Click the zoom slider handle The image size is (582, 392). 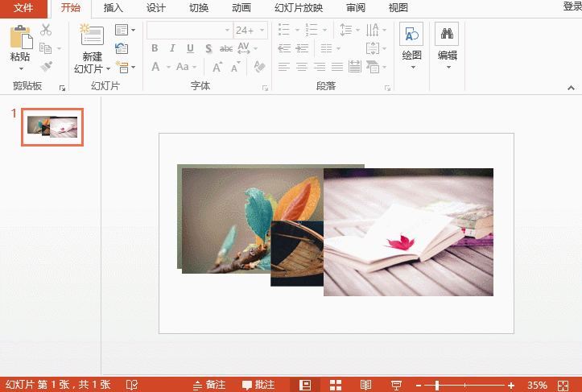tap(436, 385)
